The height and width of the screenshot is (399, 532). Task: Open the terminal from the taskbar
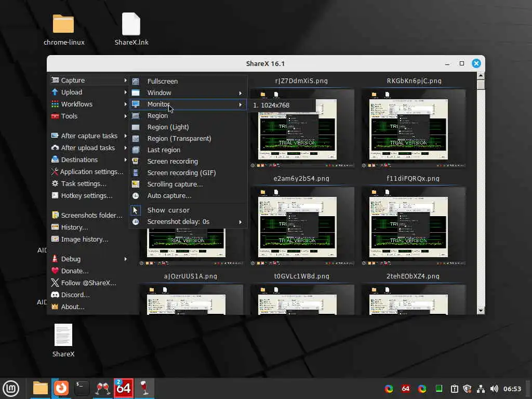pos(82,388)
